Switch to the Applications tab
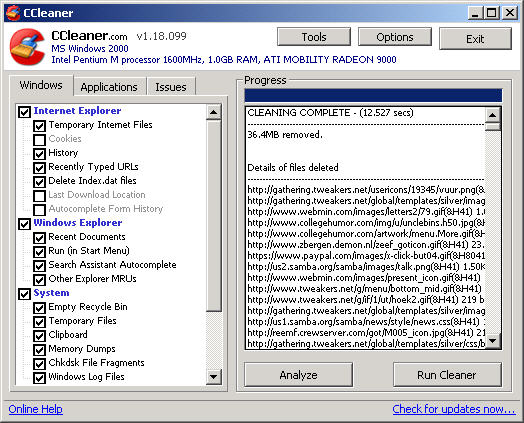This screenshot has height=423, width=524. 109,87
